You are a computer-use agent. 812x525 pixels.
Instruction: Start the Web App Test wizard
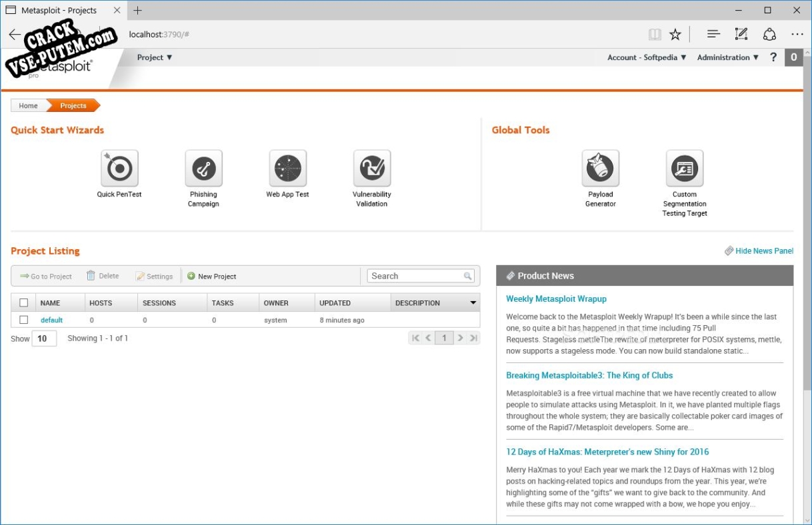coord(287,169)
